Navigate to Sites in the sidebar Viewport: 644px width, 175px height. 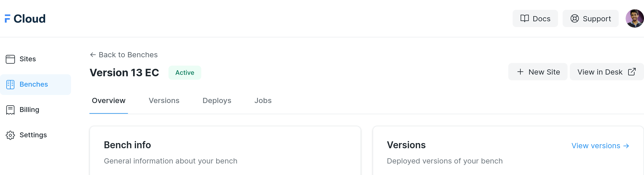click(x=28, y=59)
